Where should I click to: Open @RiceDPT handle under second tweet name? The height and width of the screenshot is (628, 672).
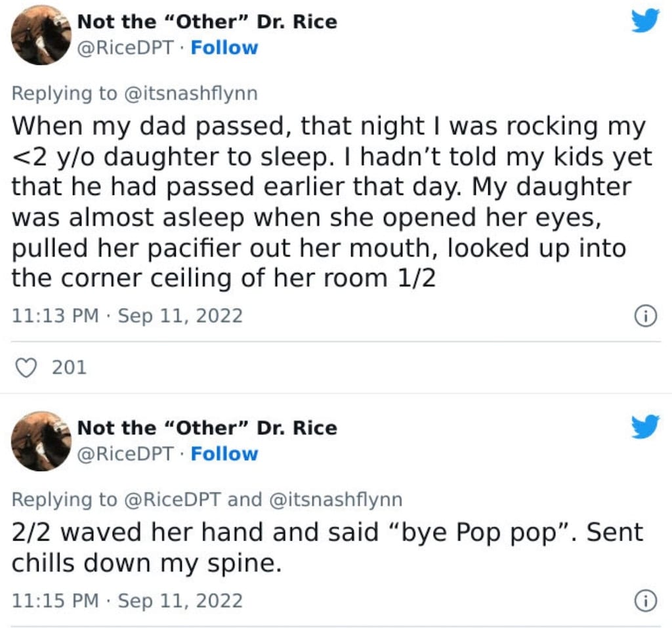(125, 453)
